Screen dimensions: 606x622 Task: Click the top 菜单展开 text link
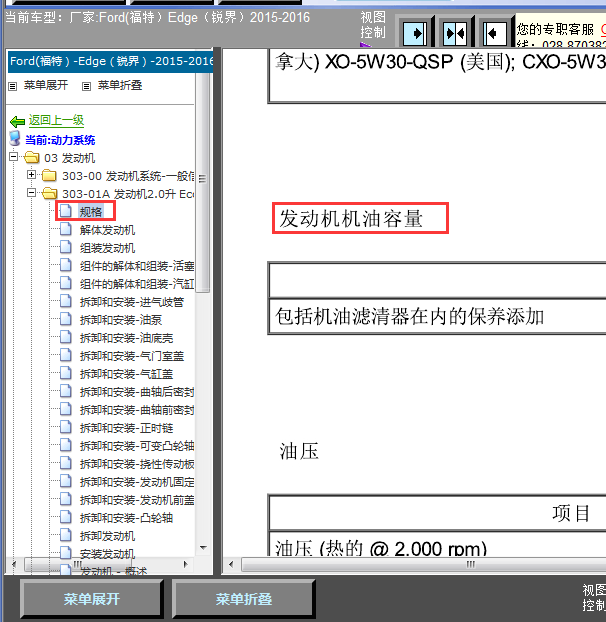coord(46,85)
